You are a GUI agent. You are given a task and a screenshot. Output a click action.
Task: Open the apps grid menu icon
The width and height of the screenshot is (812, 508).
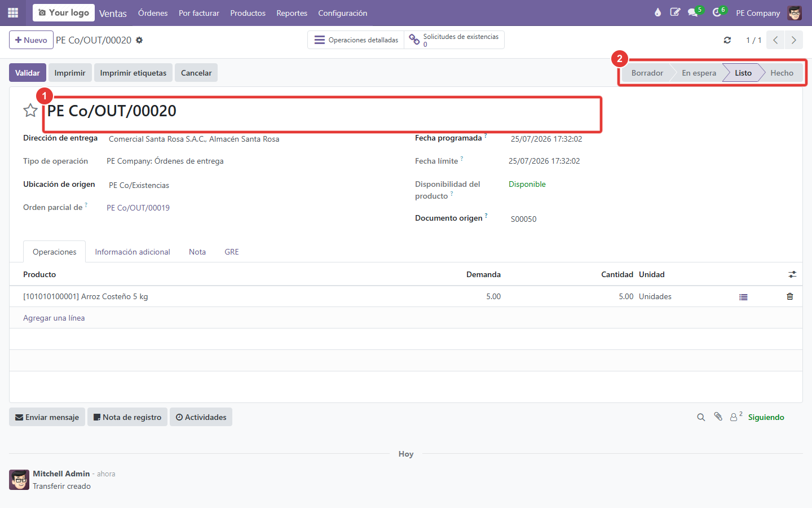pos(13,12)
